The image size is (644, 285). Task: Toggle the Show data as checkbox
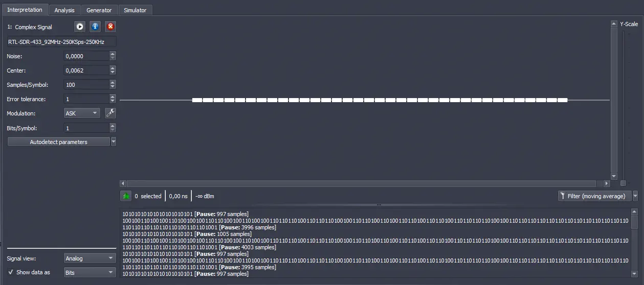(x=11, y=272)
